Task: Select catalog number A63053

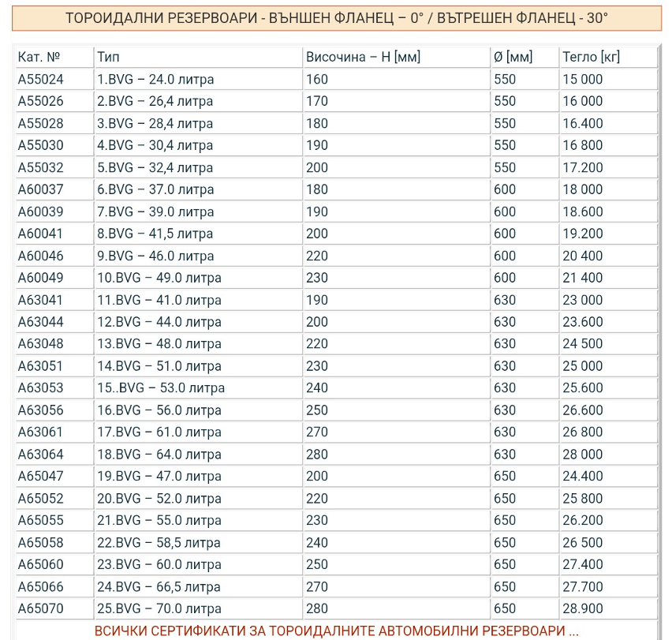Action: click(41, 388)
